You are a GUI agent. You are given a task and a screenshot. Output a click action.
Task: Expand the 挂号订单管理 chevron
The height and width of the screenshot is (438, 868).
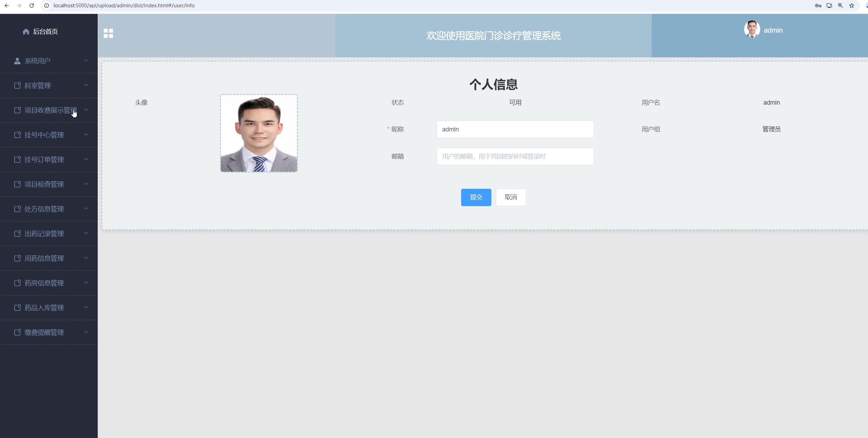click(x=86, y=159)
